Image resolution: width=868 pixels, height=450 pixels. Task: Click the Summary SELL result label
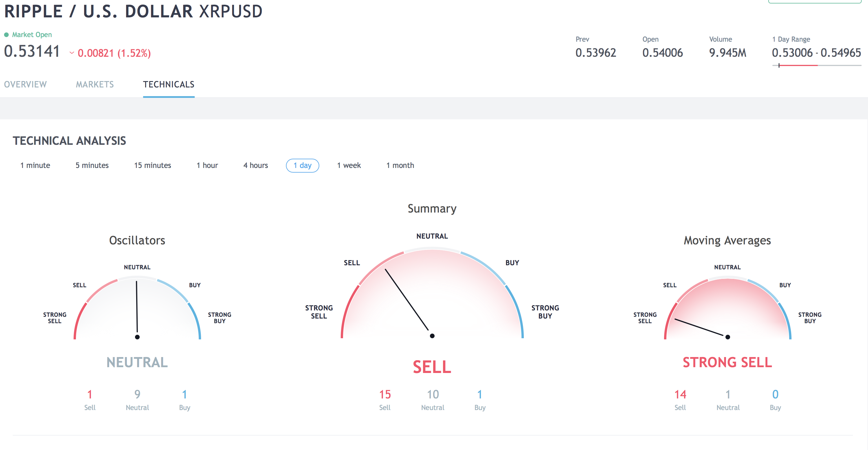432,367
